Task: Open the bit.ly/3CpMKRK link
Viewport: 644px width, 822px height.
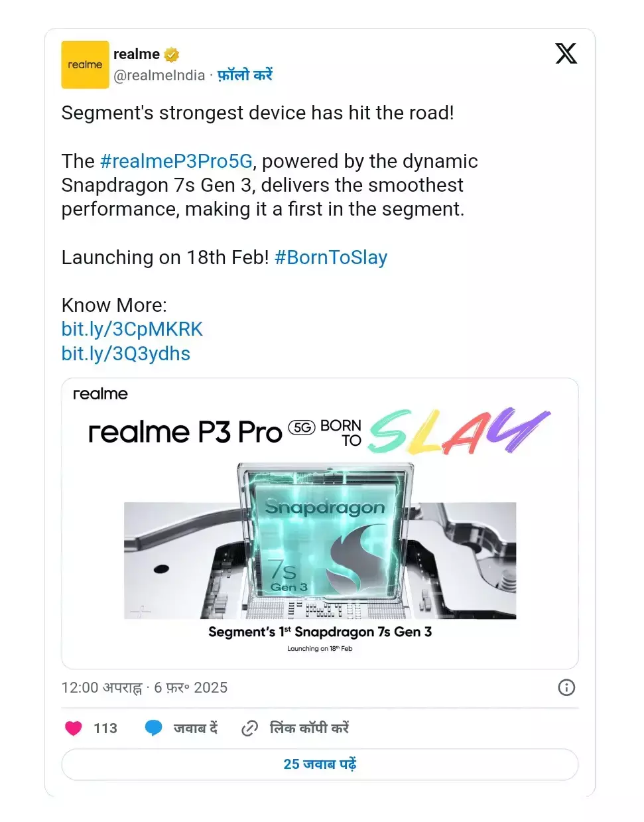Action: pos(132,329)
